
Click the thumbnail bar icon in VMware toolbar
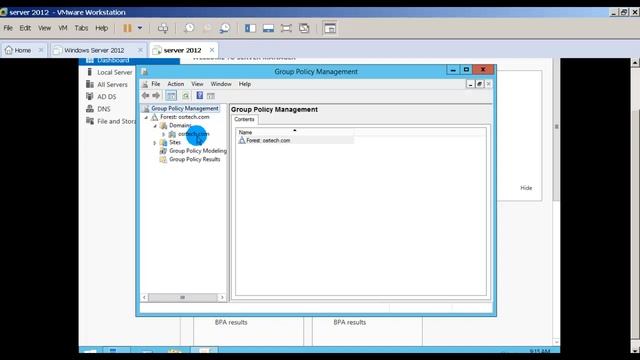coord(268,28)
